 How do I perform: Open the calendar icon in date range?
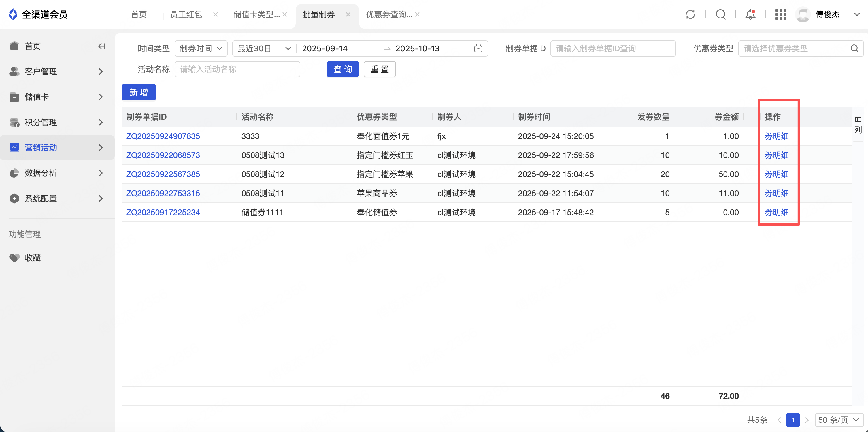[x=478, y=48]
